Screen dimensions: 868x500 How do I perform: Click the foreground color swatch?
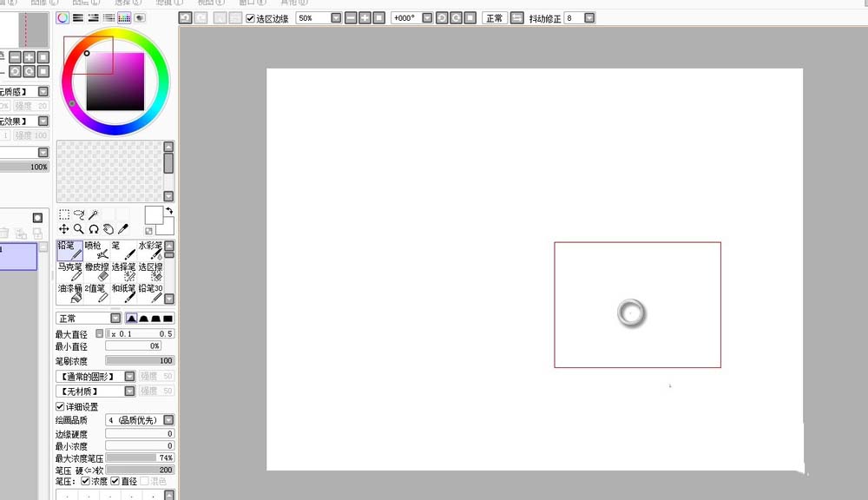154,215
